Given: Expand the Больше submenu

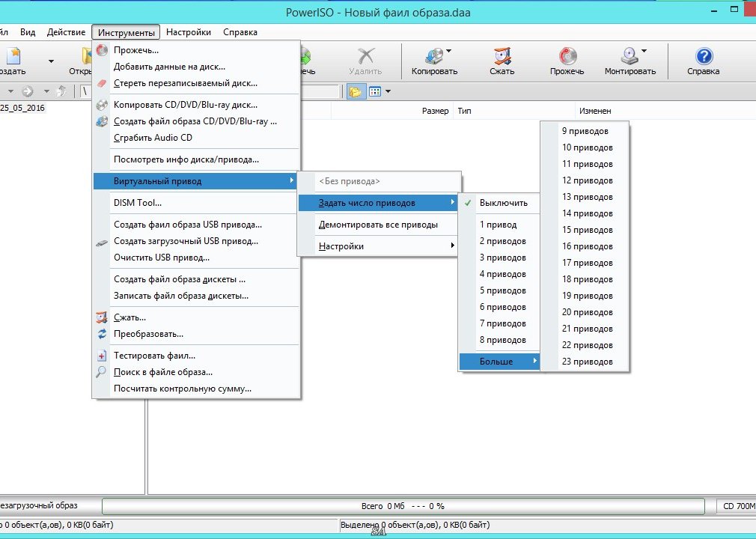Looking at the screenshot, I should click(x=499, y=362).
